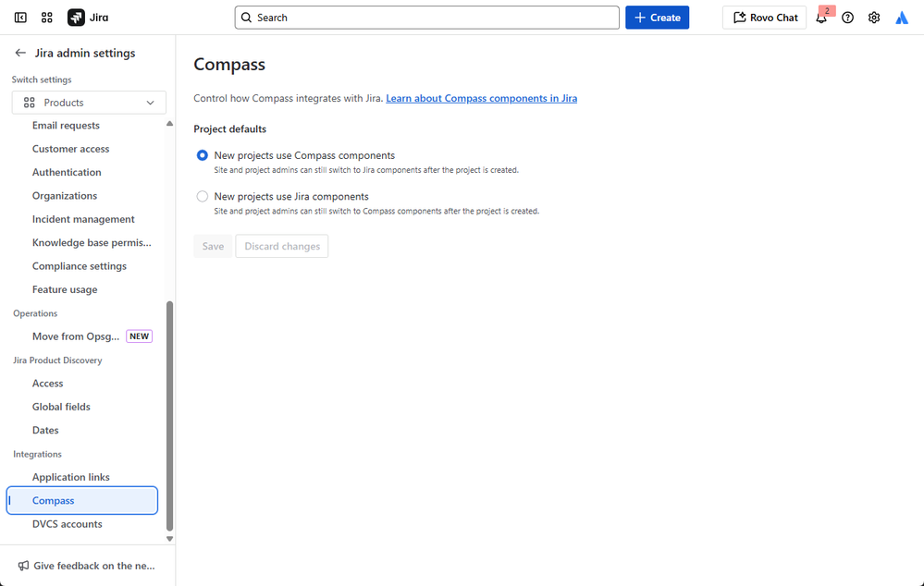Open the notifications bell

tap(821, 18)
